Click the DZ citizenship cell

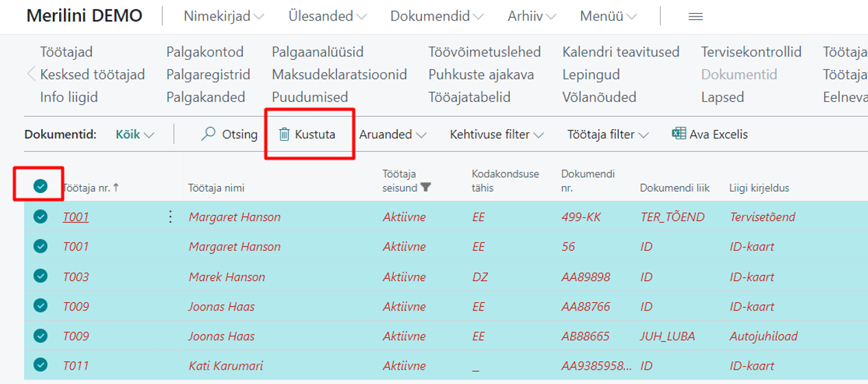point(480,277)
